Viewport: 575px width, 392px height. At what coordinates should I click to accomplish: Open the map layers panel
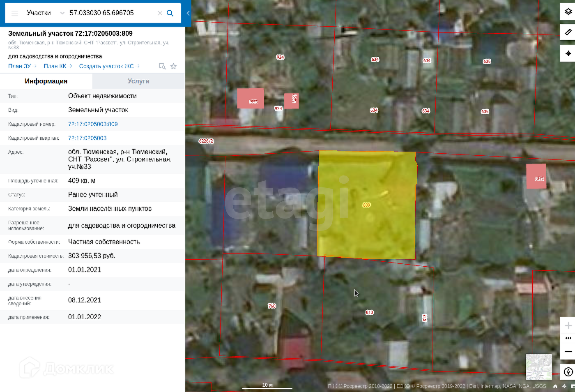point(568,12)
